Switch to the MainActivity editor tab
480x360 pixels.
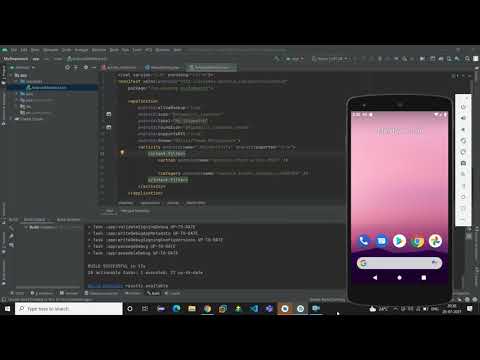(164, 68)
